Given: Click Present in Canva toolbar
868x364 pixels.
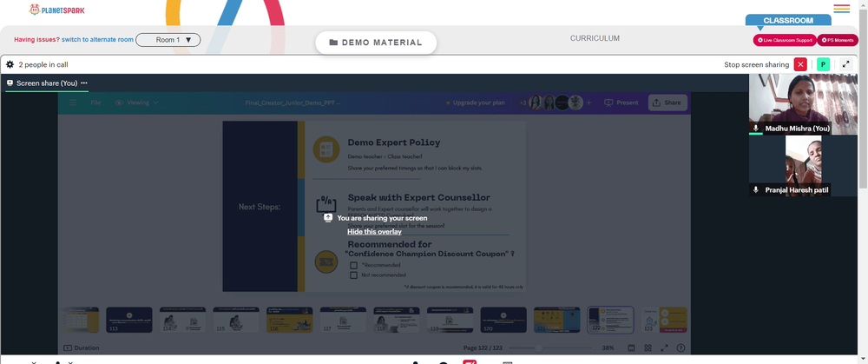Looking at the screenshot, I should (621, 103).
